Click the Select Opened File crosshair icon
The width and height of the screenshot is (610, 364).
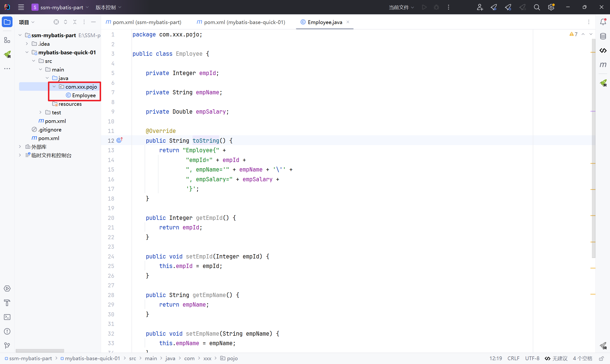coord(56,22)
